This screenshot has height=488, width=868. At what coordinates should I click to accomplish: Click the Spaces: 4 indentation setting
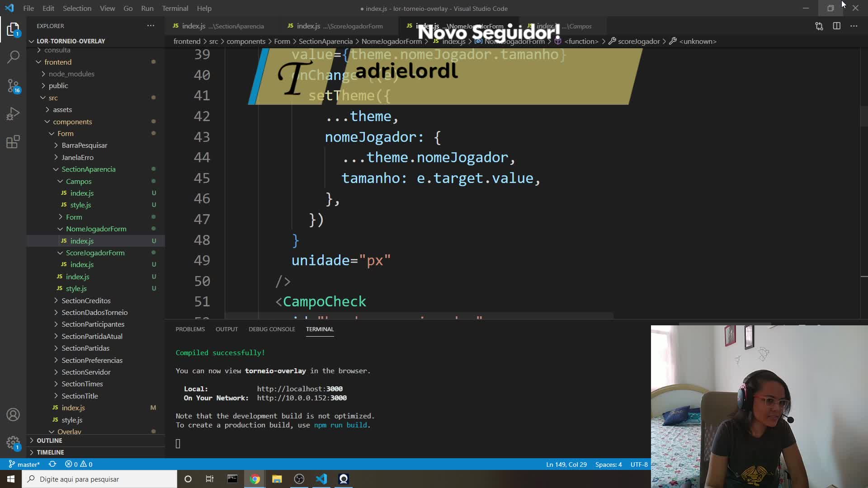click(608, 464)
